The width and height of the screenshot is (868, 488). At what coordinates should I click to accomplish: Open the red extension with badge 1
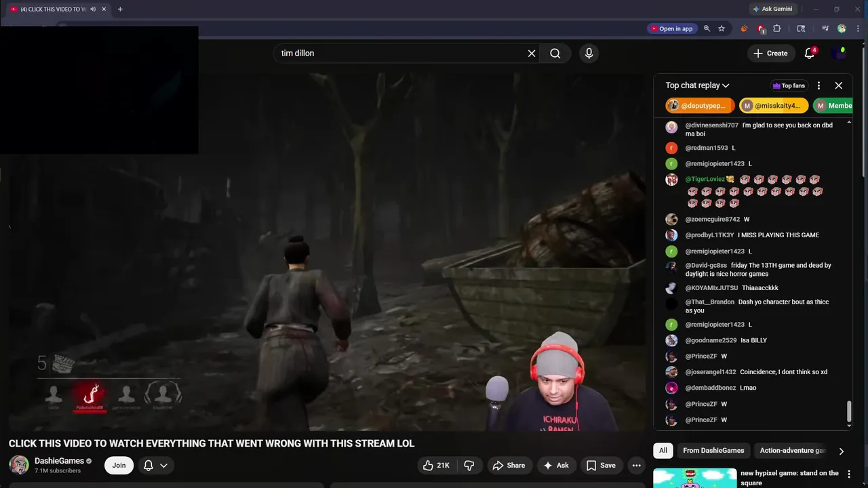tap(761, 28)
